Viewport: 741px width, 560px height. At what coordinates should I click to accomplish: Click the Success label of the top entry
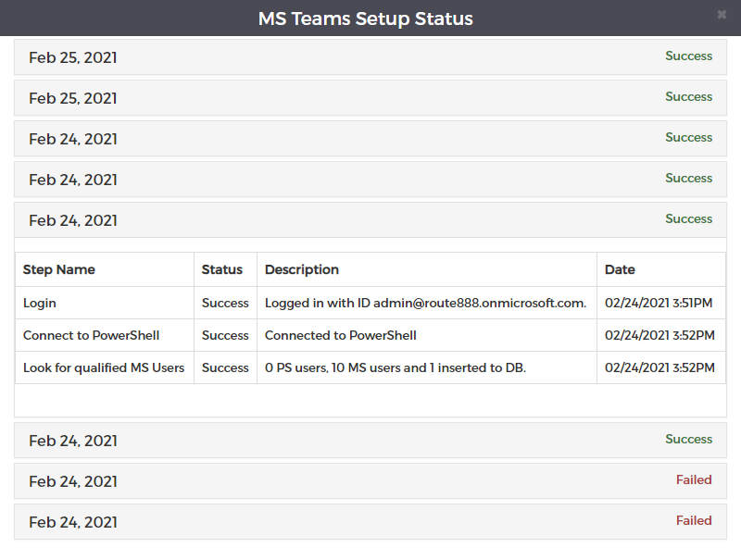pyautogui.click(x=688, y=56)
